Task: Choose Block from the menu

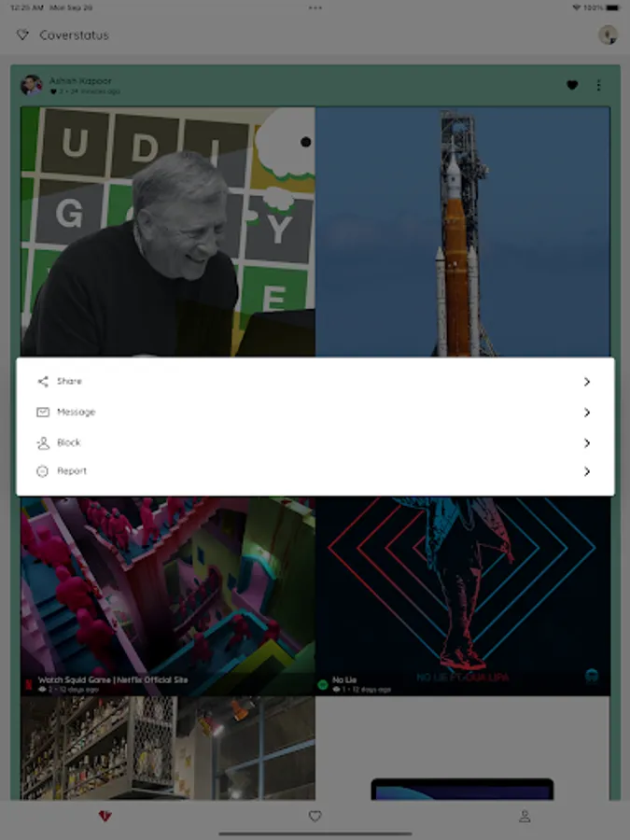Action: click(315, 442)
